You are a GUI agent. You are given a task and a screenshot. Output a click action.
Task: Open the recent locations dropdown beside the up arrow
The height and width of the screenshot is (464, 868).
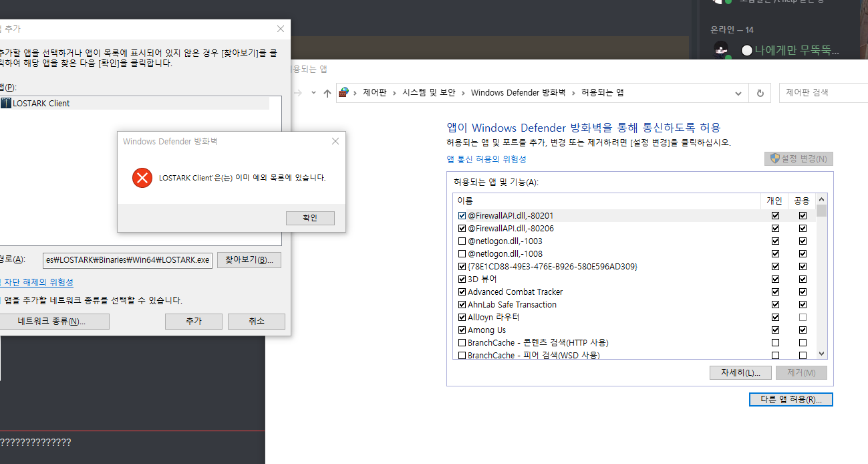(313, 94)
